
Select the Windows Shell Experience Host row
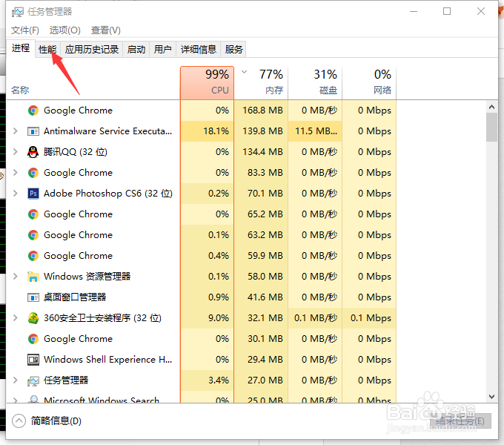pyautogui.click(x=201, y=360)
